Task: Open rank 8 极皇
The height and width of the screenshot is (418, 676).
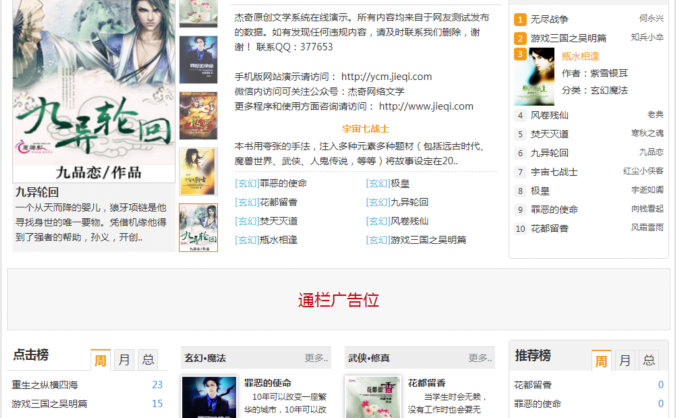Action: point(540,191)
